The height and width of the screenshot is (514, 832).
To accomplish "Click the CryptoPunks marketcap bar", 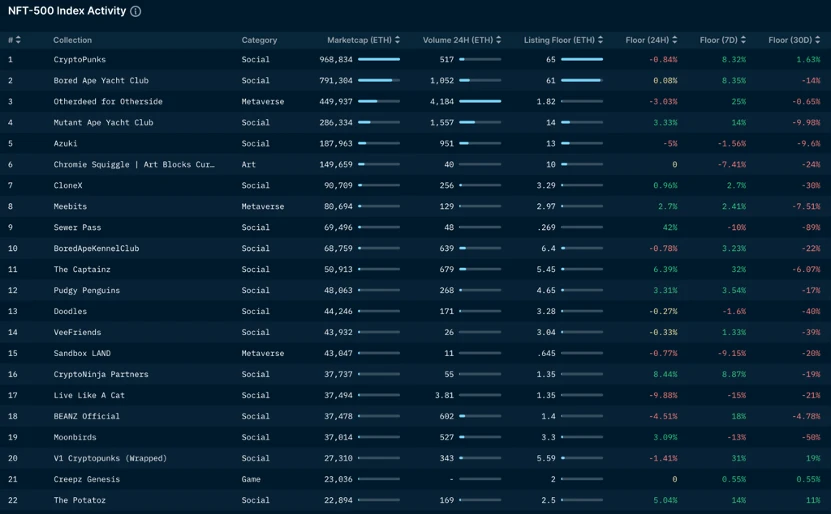I will (x=379, y=59).
